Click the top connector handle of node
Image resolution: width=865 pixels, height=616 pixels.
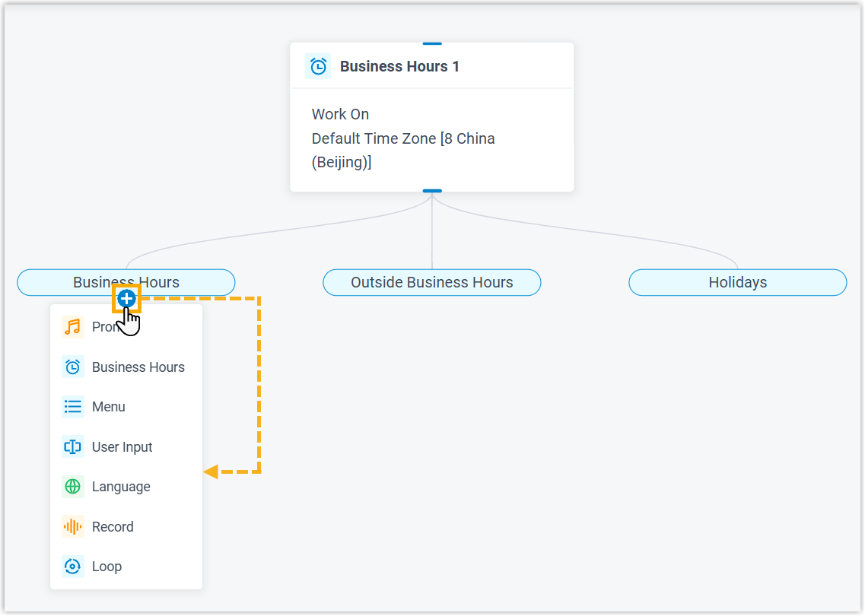[x=432, y=43]
